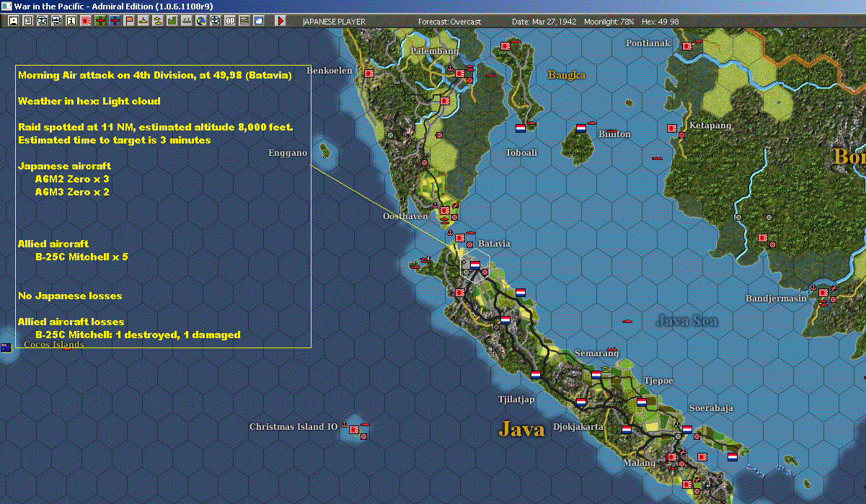Click 'Date: Mar 27, 1942' in top bar
Image resolution: width=866 pixels, height=504 pixels.
(x=544, y=22)
